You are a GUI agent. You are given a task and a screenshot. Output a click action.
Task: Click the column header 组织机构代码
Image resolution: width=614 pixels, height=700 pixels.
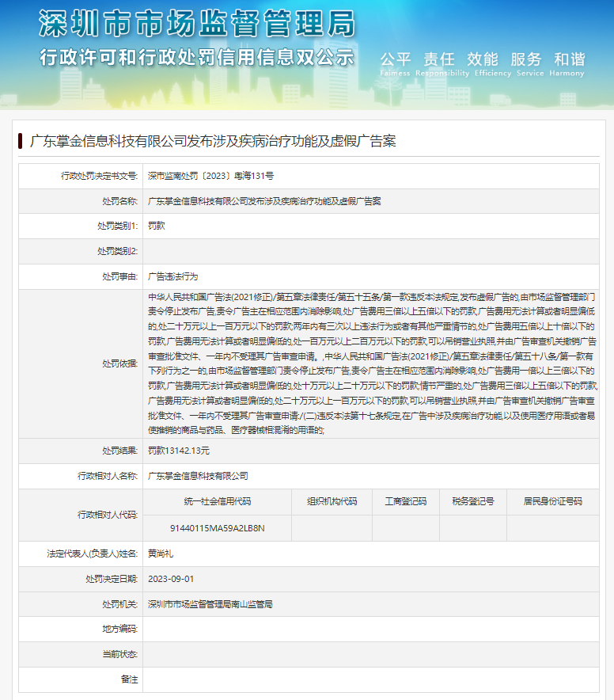pos(332,502)
